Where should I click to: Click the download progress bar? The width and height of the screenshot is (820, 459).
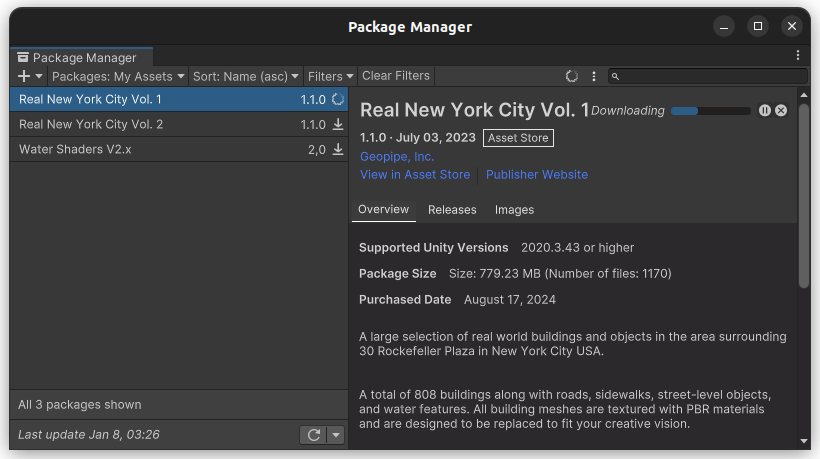[x=710, y=111]
